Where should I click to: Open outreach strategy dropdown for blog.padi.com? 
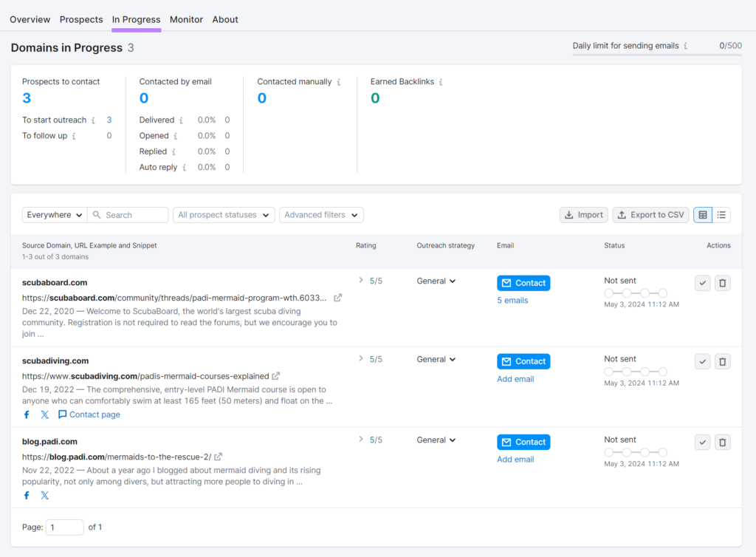point(436,440)
